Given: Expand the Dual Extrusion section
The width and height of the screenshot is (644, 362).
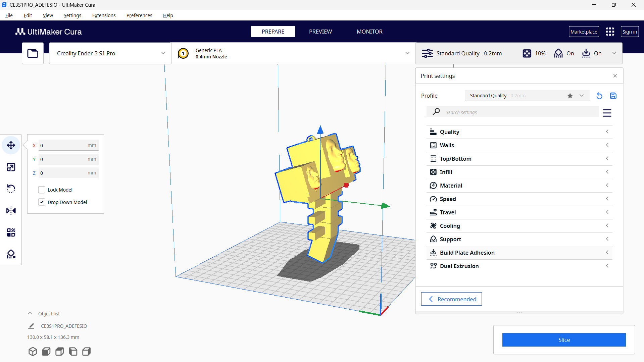Looking at the screenshot, I should click(519, 266).
